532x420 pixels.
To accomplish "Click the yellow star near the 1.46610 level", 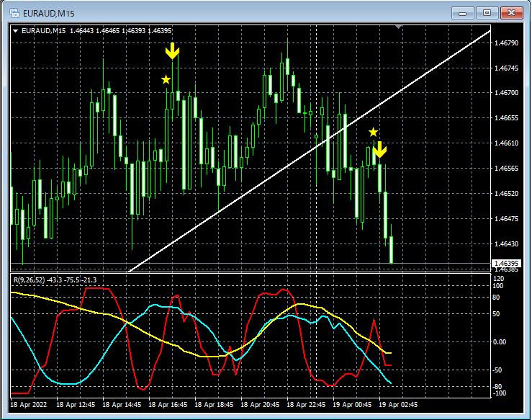I will [373, 132].
